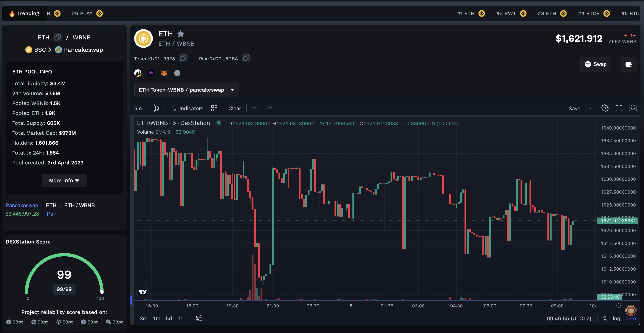This screenshot has height=333, width=644.
Task: Select the 1d time range
Action: (180, 318)
